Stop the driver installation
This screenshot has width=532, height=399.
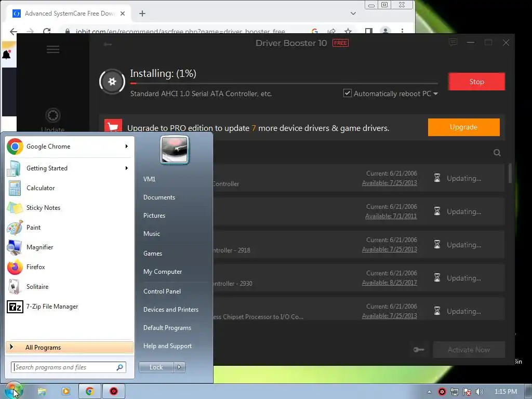[x=476, y=82]
